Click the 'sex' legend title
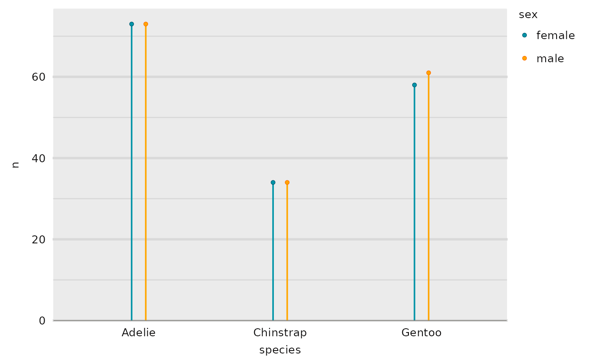Screen dimensions: 589x364 pos(528,15)
